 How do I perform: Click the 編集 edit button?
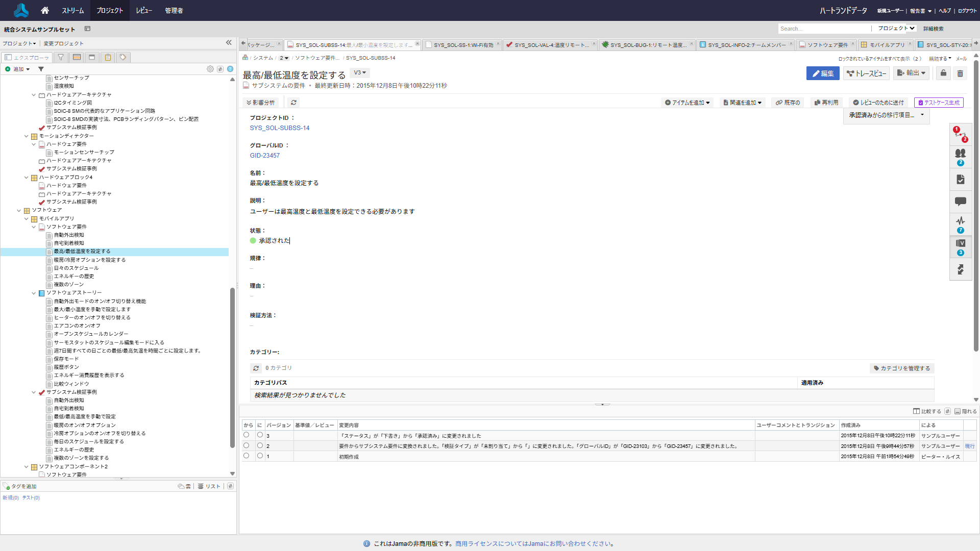tap(823, 73)
